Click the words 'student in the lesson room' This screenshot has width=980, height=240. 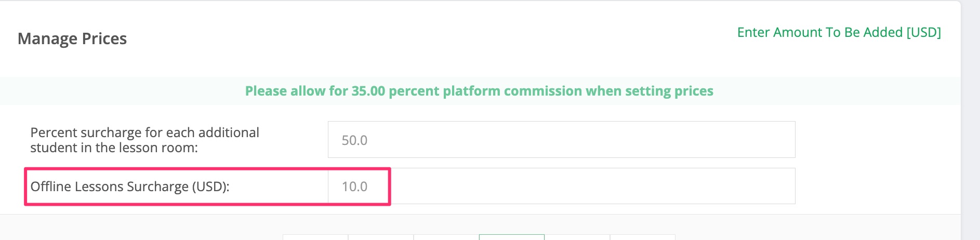[114, 148]
